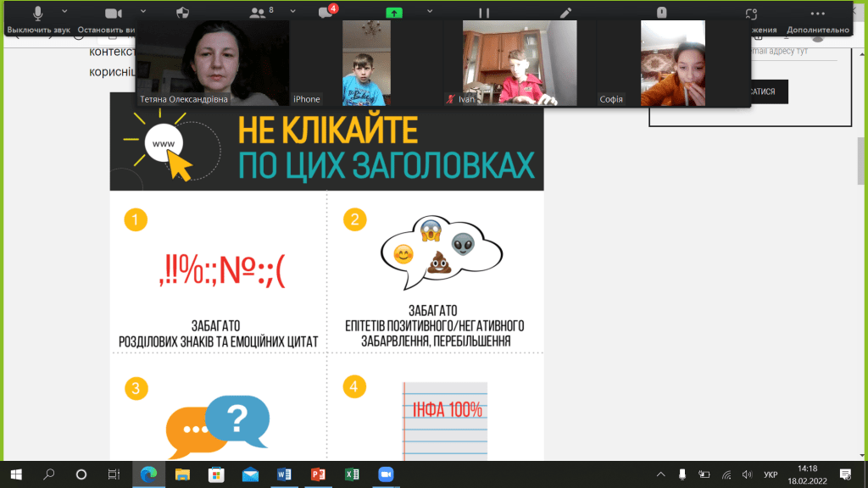The height and width of the screenshot is (488, 868).
Task: Open the remote control mouse icon
Action: point(662,14)
